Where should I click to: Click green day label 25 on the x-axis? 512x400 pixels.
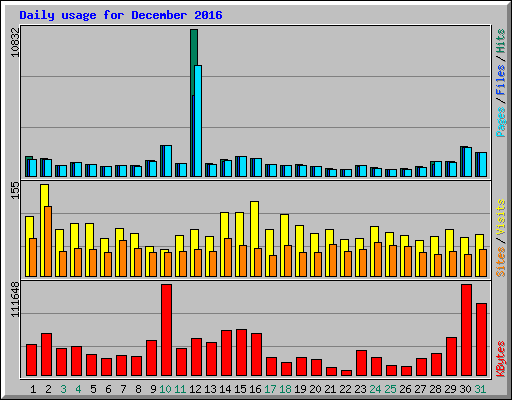click(x=390, y=389)
